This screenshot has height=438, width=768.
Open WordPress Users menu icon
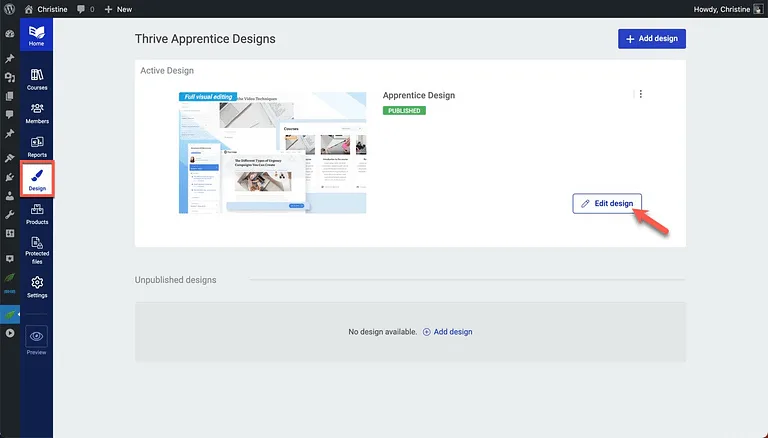click(x=10, y=196)
